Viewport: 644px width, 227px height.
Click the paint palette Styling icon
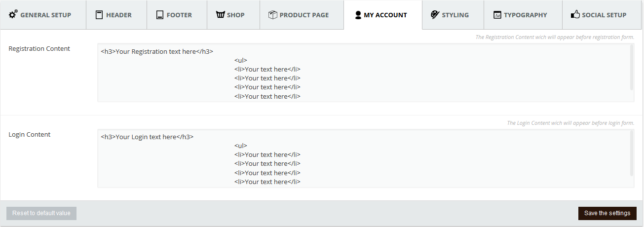(435, 15)
